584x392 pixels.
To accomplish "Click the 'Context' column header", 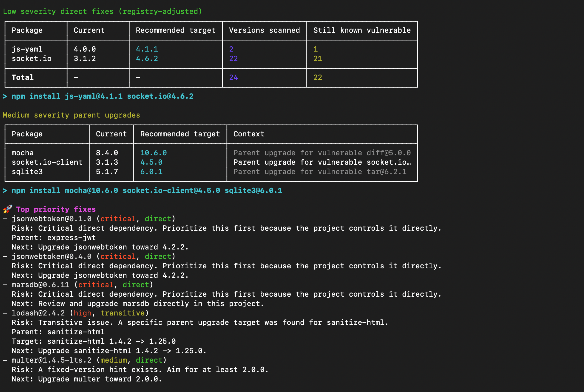I will 249,134.
